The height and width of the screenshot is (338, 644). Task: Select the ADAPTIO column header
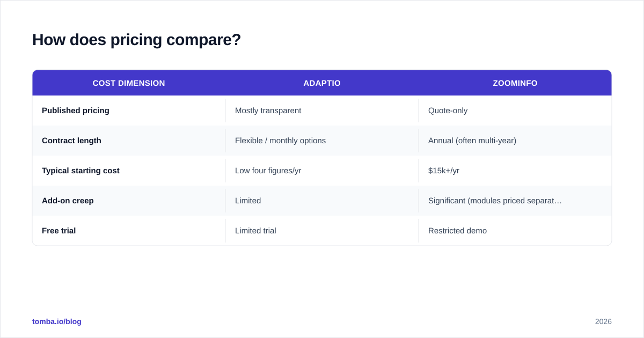[322, 83]
